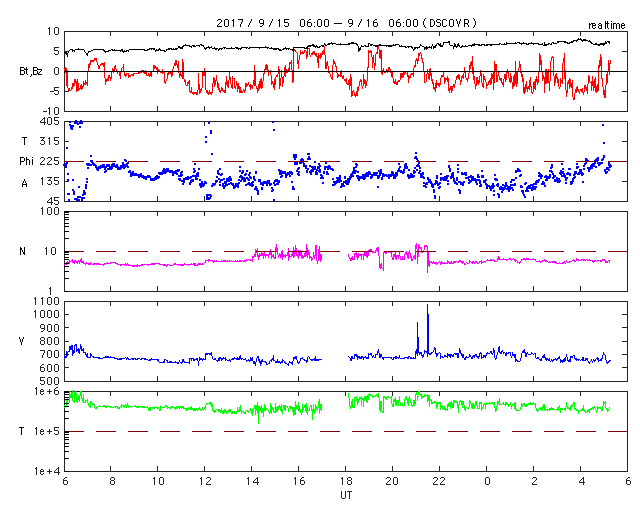Click the 'UT' x-axis label
Image resolution: width=640 pixels, height=512 pixels.
pos(346,495)
